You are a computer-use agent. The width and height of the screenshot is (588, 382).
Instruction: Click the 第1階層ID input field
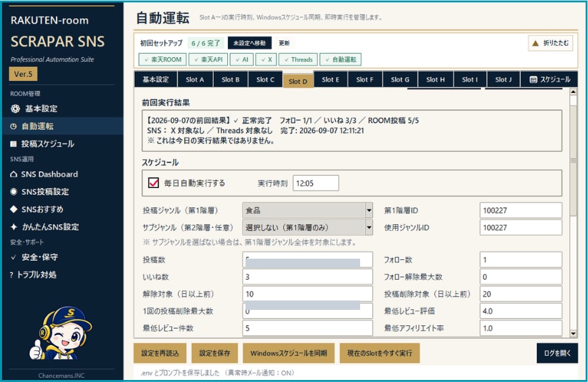[x=521, y=210]
